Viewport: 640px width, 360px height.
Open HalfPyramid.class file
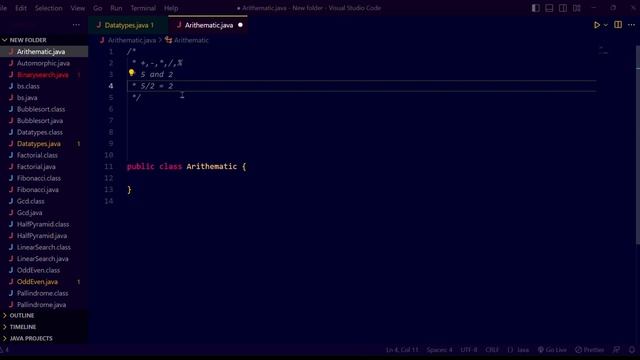click(x=44, y=224)
